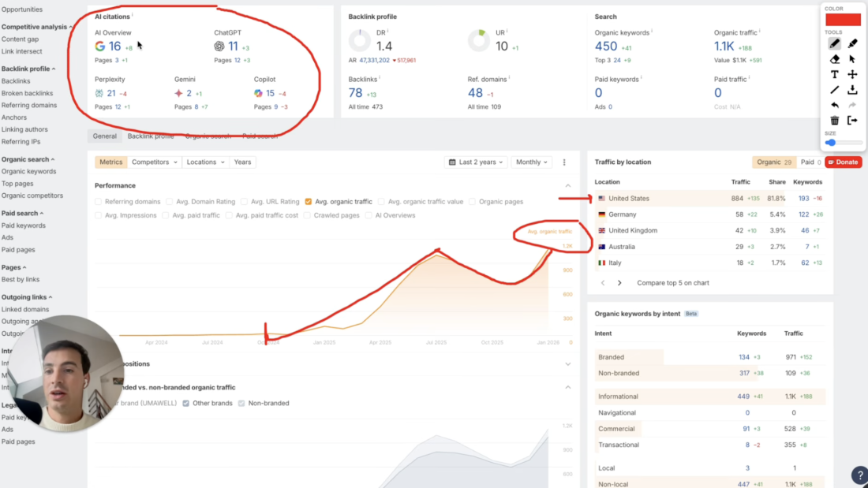Click the Download screenshot icon

click(x=852, y=90)
